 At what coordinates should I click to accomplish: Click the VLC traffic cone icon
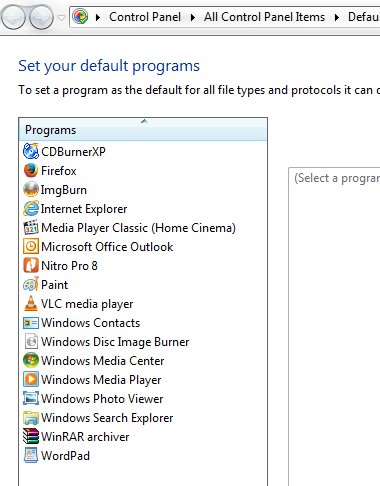(x=31, y=303)
